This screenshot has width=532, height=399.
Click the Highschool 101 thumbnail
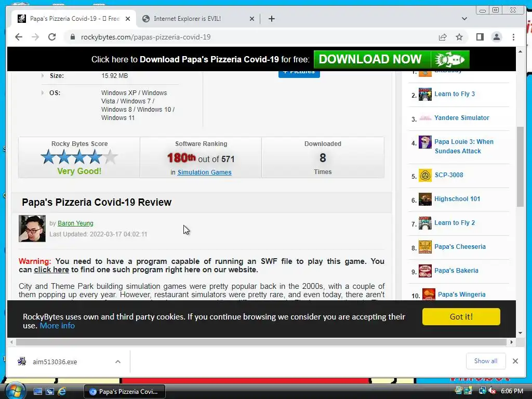click(x=425, y=199)
